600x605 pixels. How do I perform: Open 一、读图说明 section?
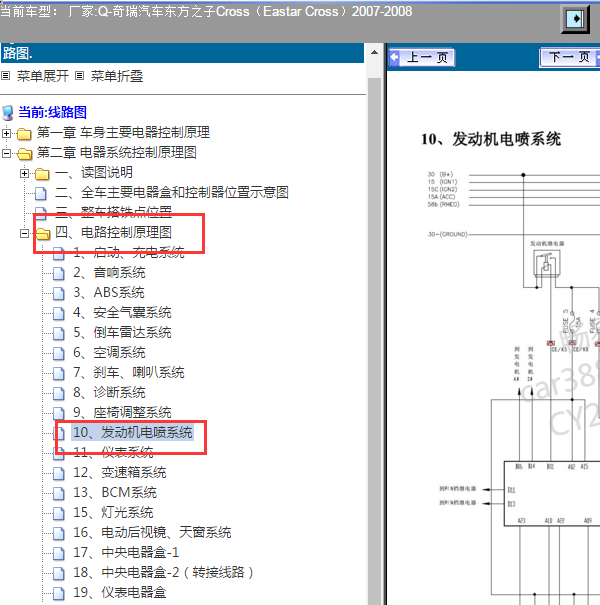[94, 172]
